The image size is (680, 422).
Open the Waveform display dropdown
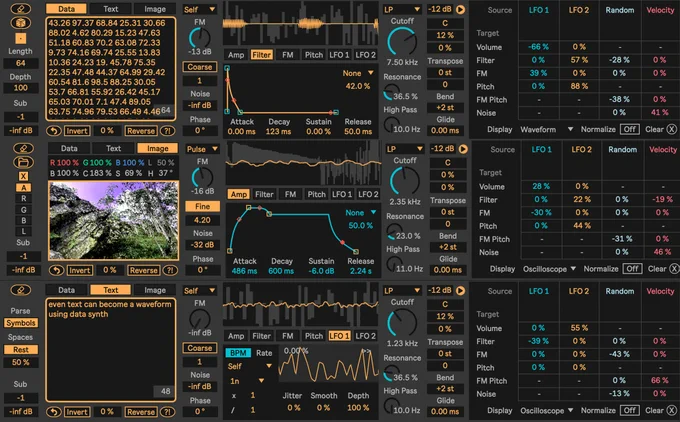[546, 129]
